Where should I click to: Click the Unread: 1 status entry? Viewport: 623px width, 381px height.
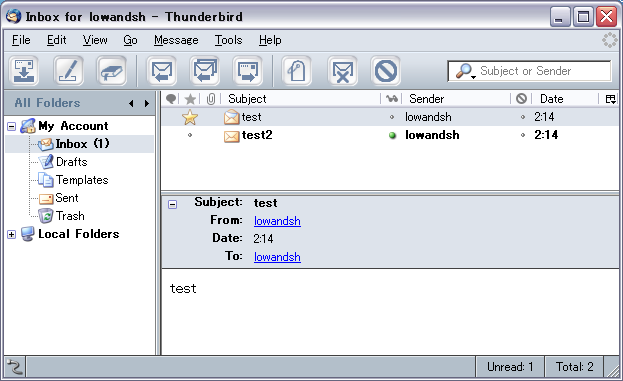510,366
